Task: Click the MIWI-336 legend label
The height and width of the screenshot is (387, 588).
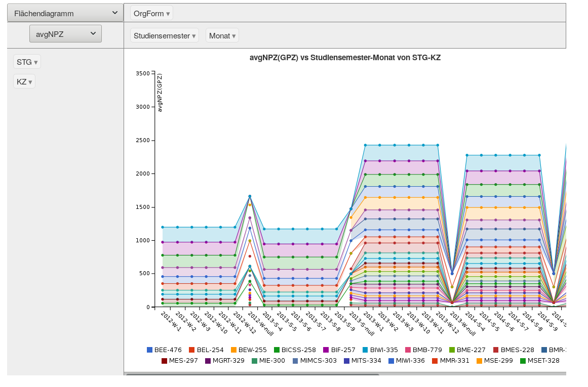Action: click(x=411, y=361)
